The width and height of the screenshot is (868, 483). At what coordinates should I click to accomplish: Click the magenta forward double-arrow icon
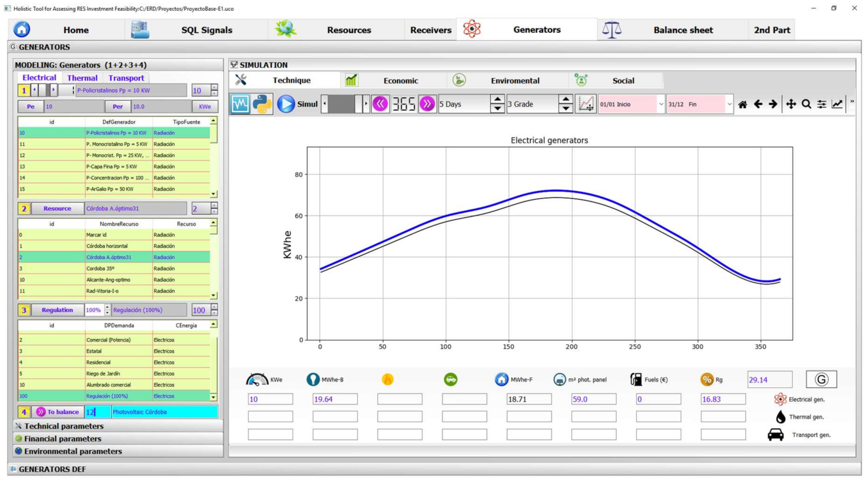(x=427, y=104)
